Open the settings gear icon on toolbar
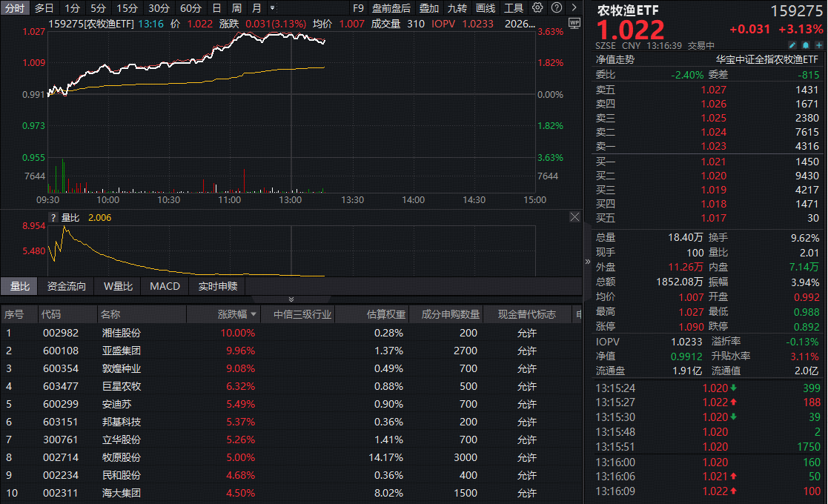Screen dimensions: 828x504 pos(537,7)
